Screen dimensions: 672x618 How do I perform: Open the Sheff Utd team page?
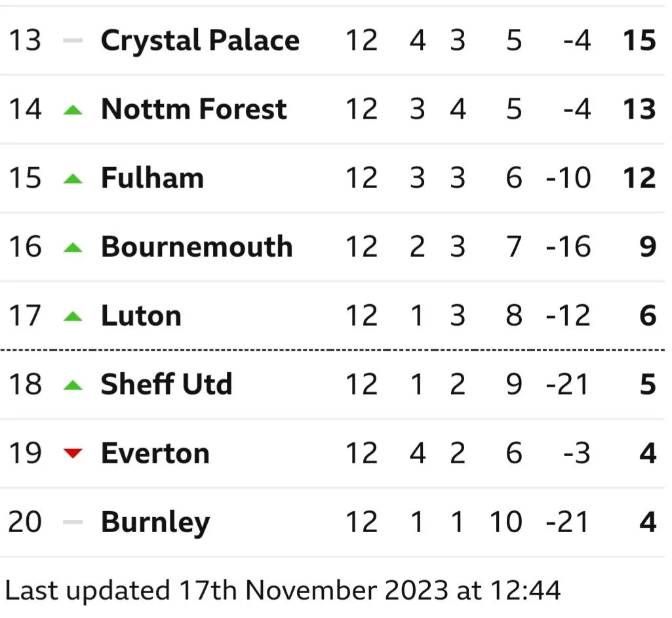167,385
